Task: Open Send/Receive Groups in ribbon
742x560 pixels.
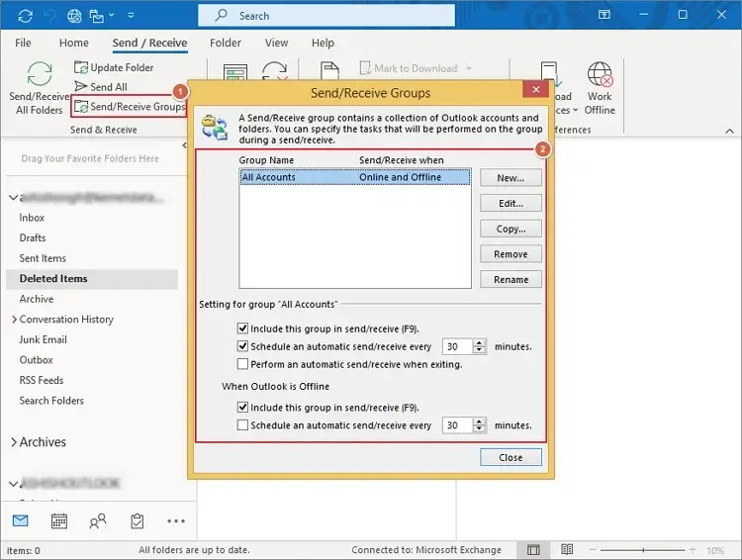Action: click(x=130, y=107)
